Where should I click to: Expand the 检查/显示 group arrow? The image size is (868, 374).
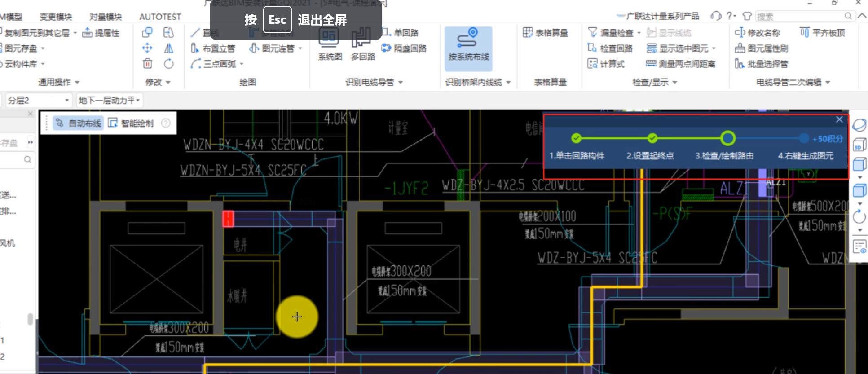tap(675, 83)
